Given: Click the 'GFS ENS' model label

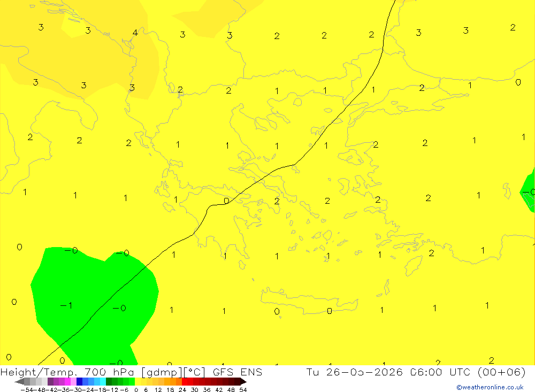Looking at the screenshot, I should click(238, 372).
